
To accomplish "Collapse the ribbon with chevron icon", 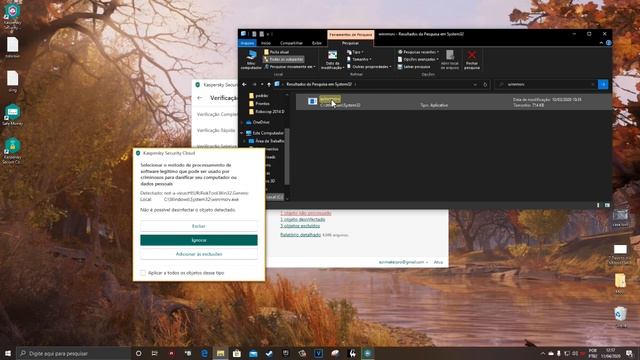I will (x=601, y=43).
